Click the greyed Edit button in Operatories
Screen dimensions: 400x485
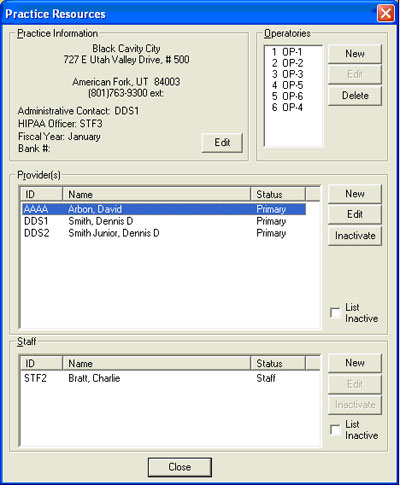pyautogui.click(x=355, y=74)
